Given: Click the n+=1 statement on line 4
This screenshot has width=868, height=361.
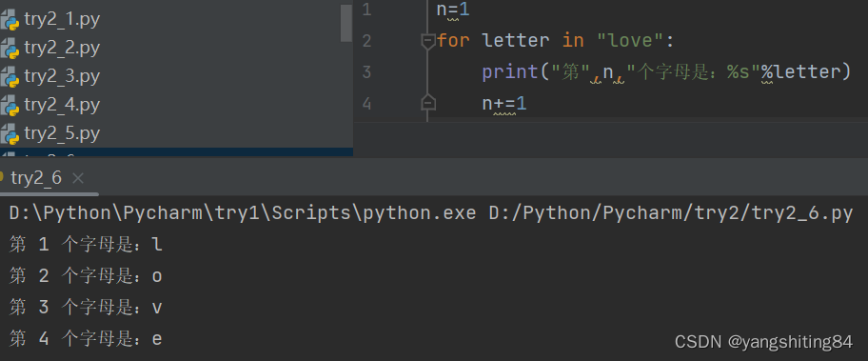Looking at the screenshot, I should tap(504, 104).
